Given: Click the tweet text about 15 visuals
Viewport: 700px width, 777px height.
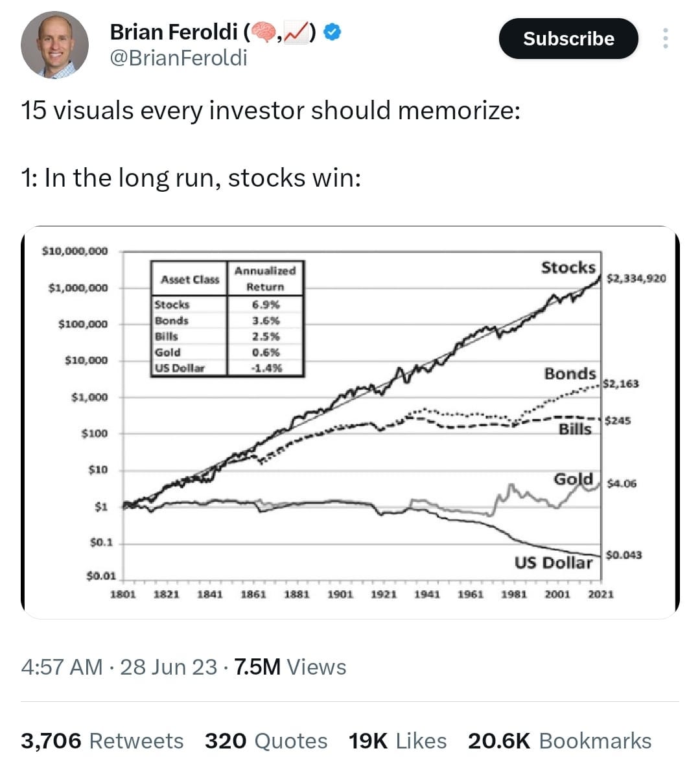Looking at the screenshot, I should pyautogui.click(x=271, y=110).
